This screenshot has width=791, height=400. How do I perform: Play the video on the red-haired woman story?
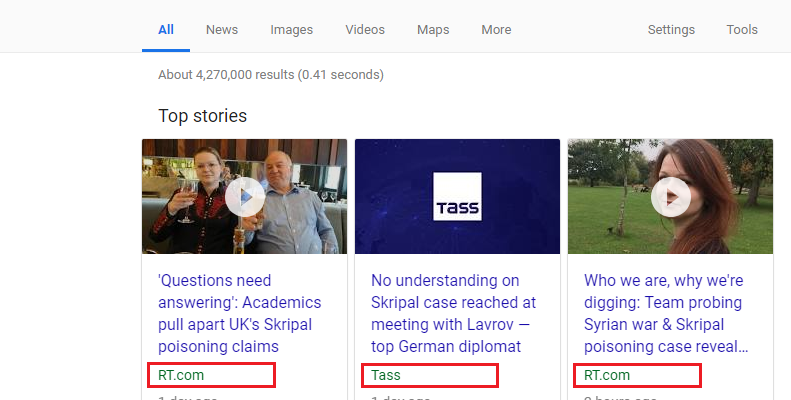point(671,197)
